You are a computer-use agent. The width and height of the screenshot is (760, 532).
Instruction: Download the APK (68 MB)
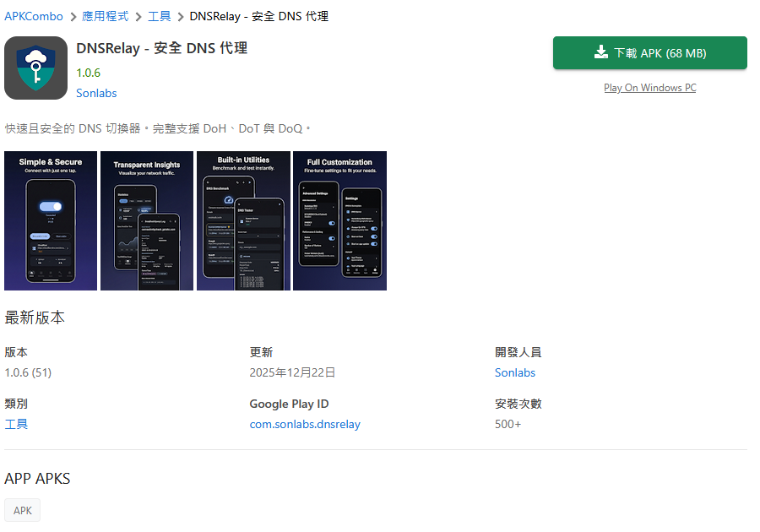(x=649, y=53)
